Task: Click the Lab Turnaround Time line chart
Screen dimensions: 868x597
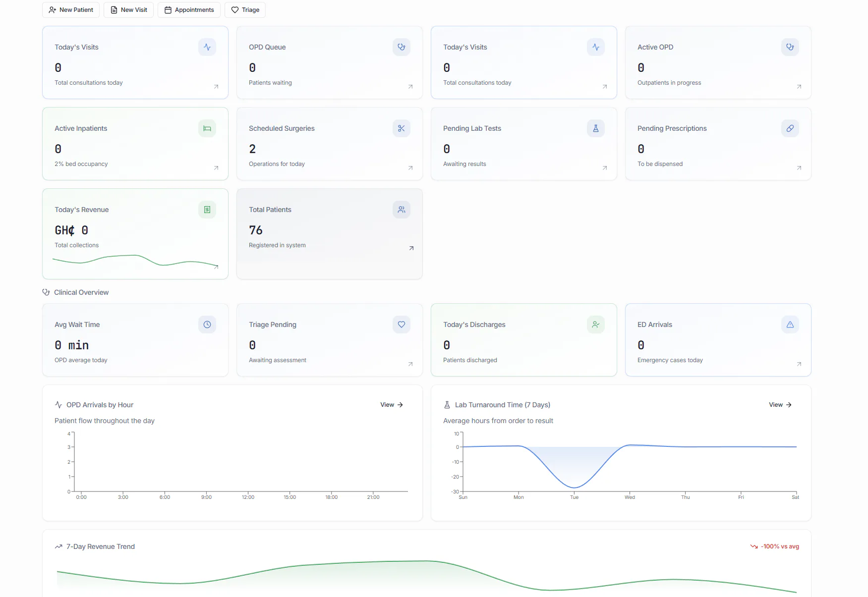Action: click(x=624, y=465)
